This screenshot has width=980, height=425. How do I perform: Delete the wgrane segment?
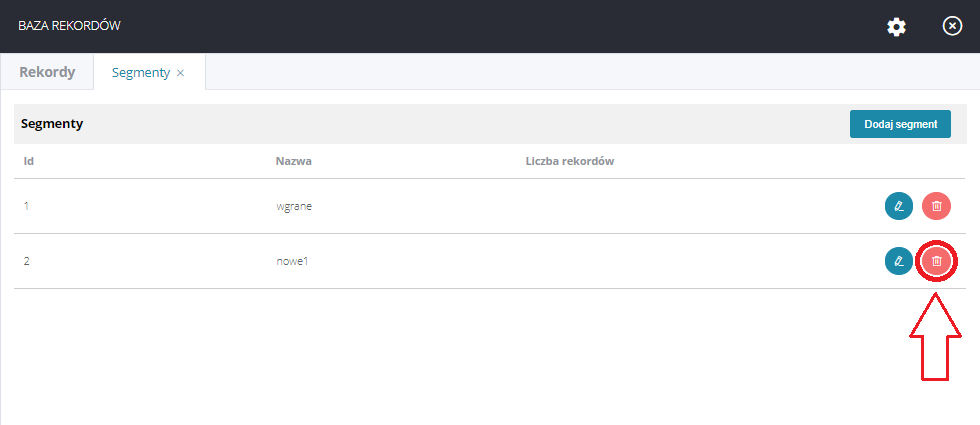936,206
